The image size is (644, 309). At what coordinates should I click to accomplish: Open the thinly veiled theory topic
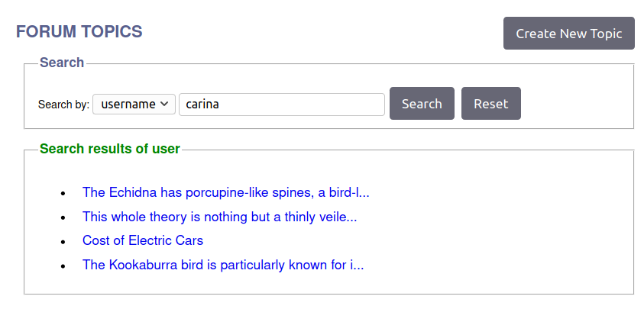(x=220, y=216)
